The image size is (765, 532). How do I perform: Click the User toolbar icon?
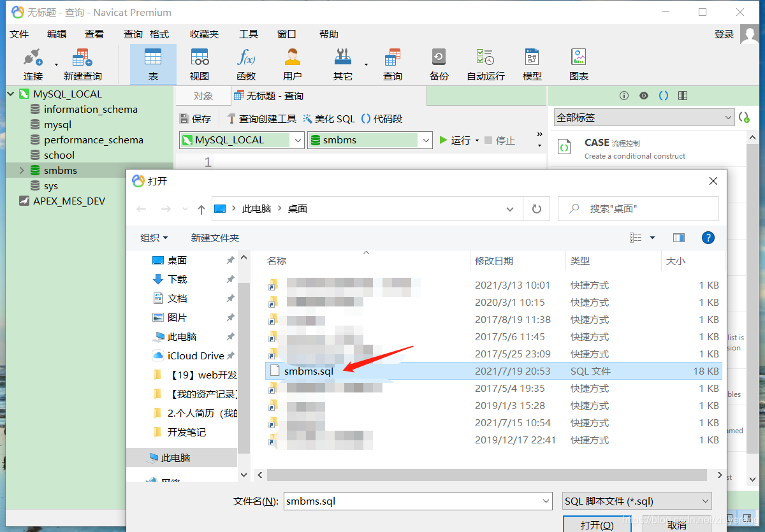[x=293, y=64]
